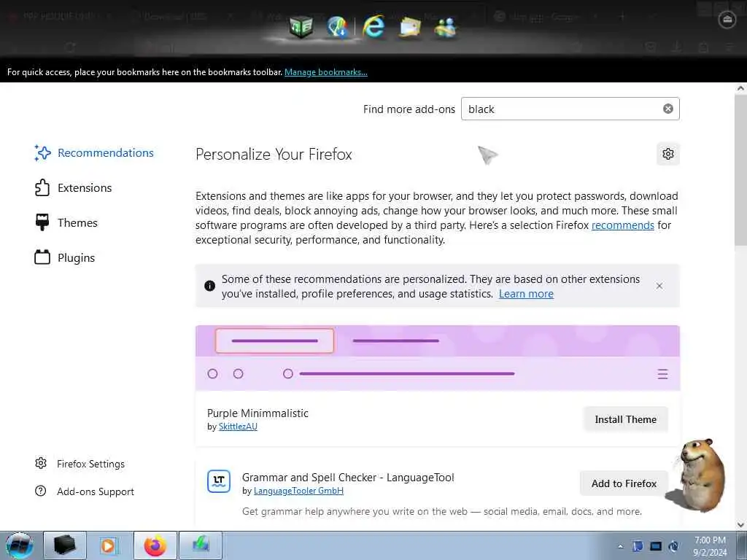
Task: Focus the Find more add-ons search field
Action: point(570,109)
